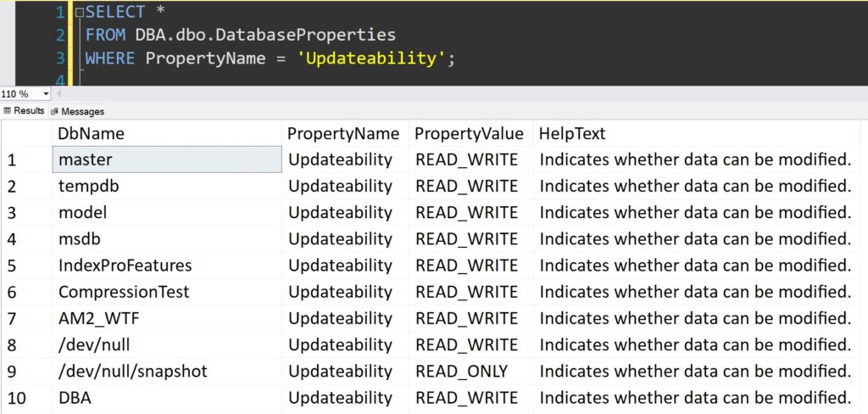Click READ_WRITE value in the CompressionTest row
The image size is (868, 414).
(x=470, y=292)
